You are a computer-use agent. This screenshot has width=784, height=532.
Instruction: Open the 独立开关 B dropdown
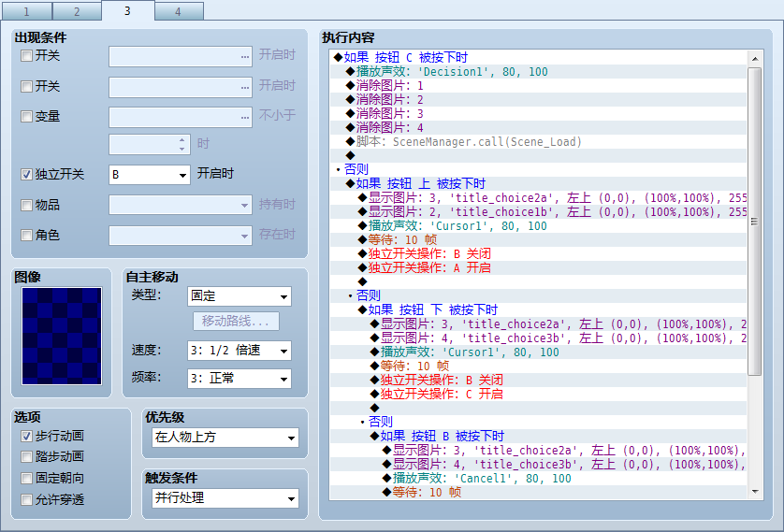150,175
